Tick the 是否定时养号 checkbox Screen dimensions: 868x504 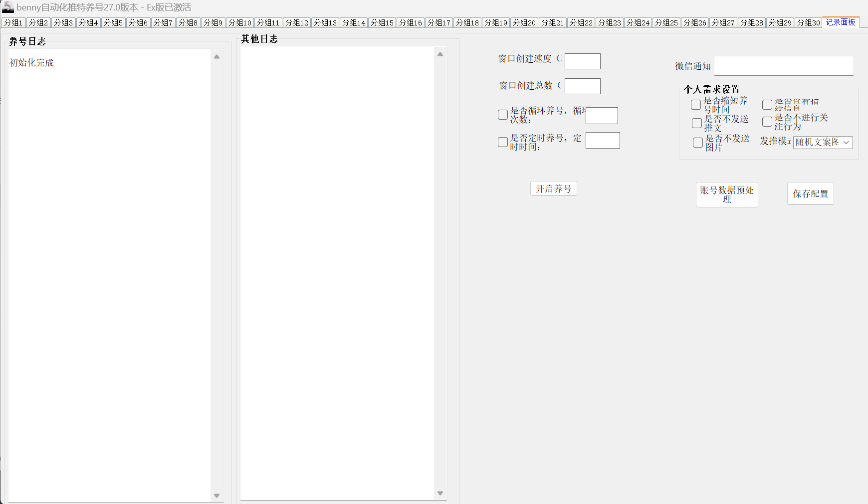point(503,142)
